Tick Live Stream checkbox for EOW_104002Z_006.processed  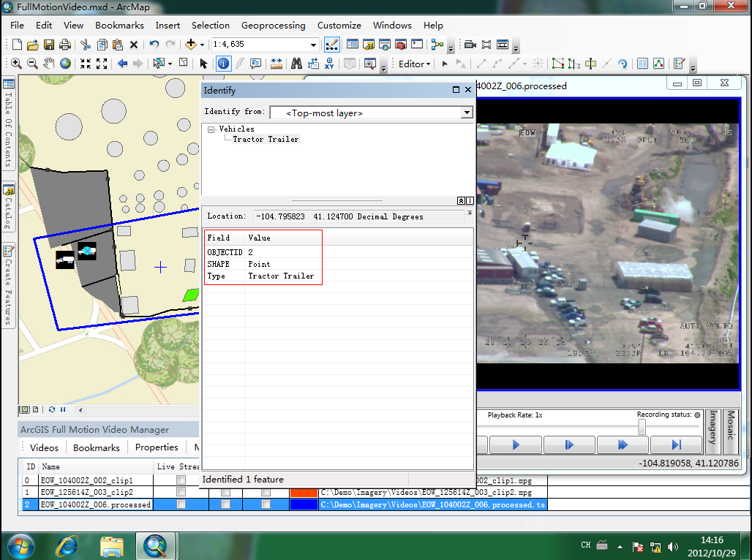pyautogui.click(x=181, y=504)
